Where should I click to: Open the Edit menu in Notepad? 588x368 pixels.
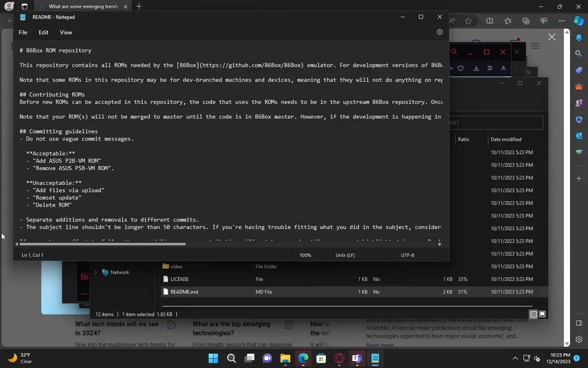[x=44, y=32]
